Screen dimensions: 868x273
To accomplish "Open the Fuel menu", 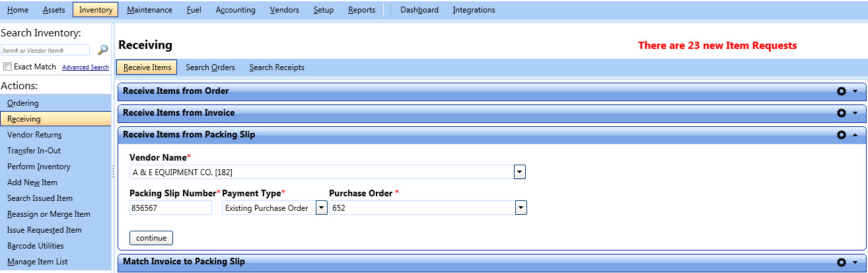I will click(194, 10).
